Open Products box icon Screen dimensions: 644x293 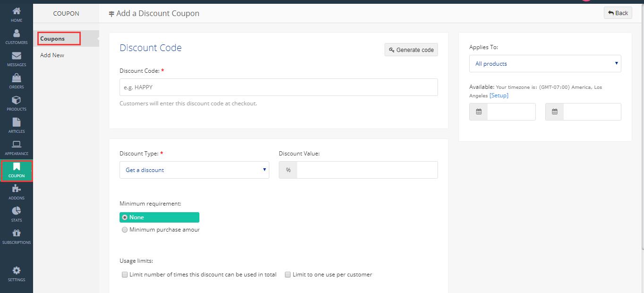[x=17, y=103]
